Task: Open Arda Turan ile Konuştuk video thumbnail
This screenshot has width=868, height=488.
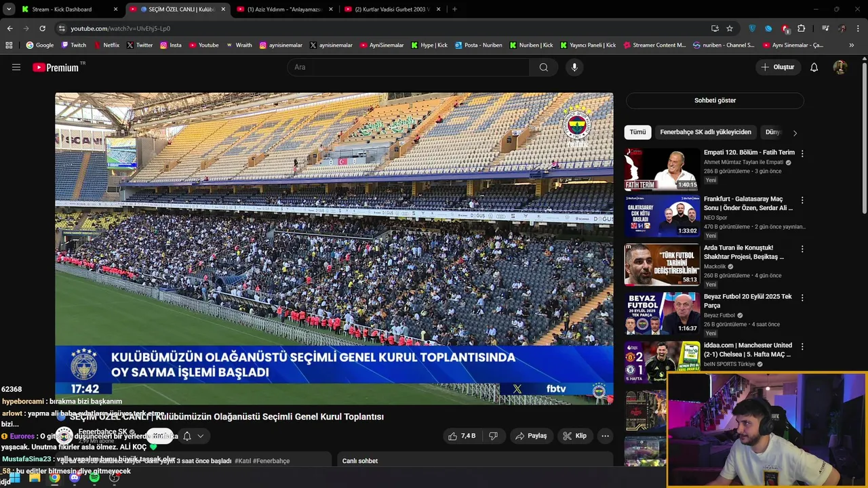Action: pos(662,265)
